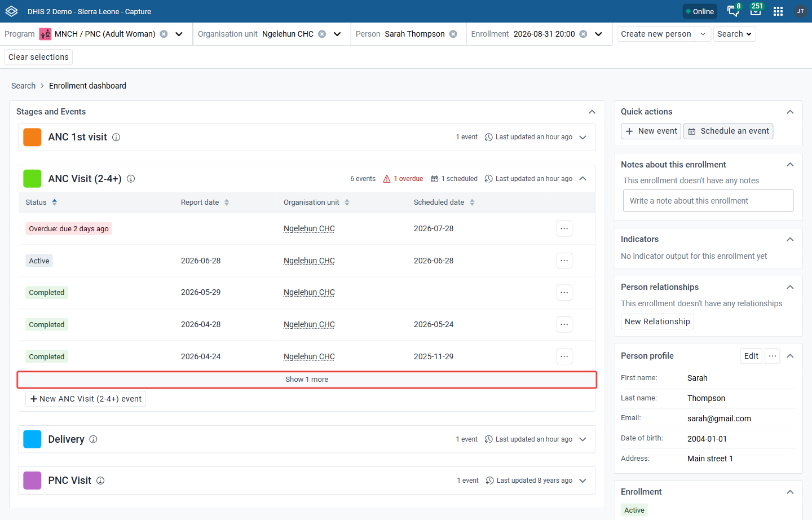Open info icon next to ANC 1st visit
812x520 pixels.
pos(116,137)
